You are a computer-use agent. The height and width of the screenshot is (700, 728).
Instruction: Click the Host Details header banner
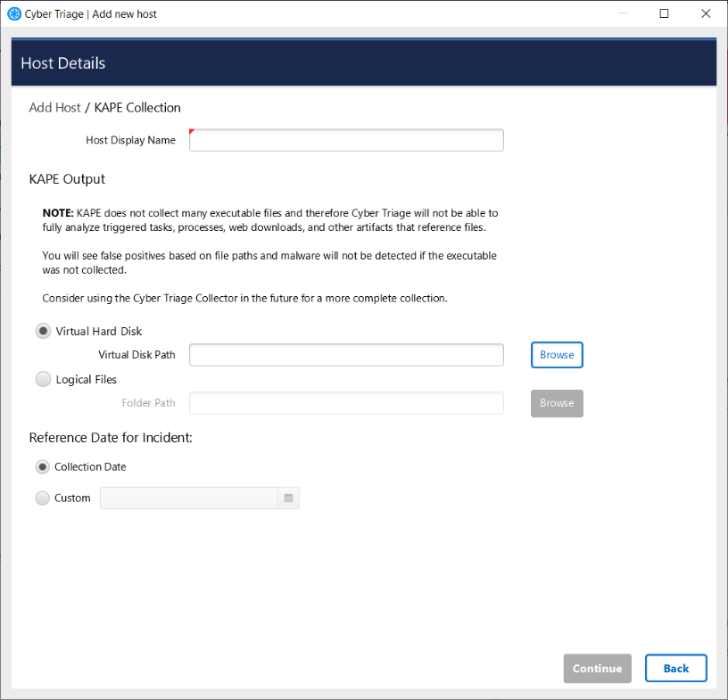click(364, 63)
